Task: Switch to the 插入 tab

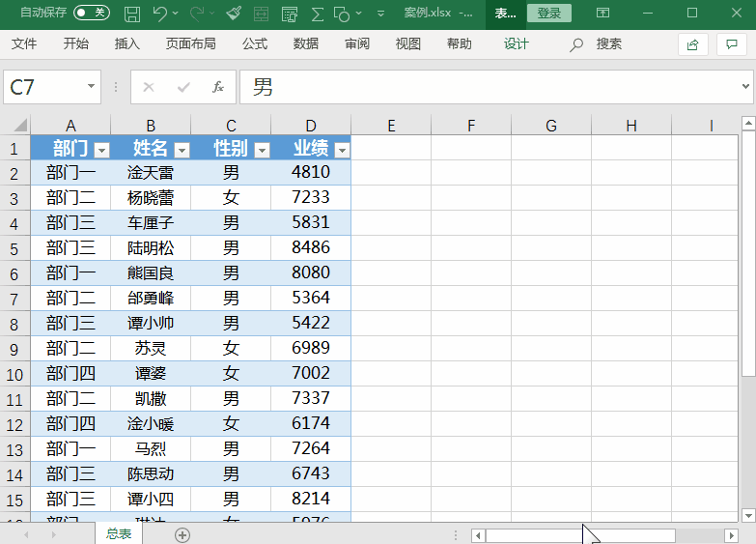Action: [127, 43]
